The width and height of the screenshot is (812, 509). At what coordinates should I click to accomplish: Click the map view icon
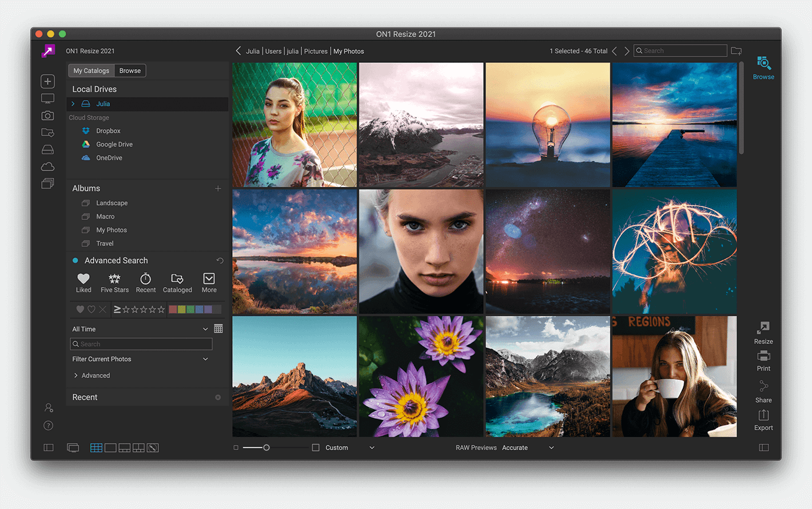[x=153, y=448]
